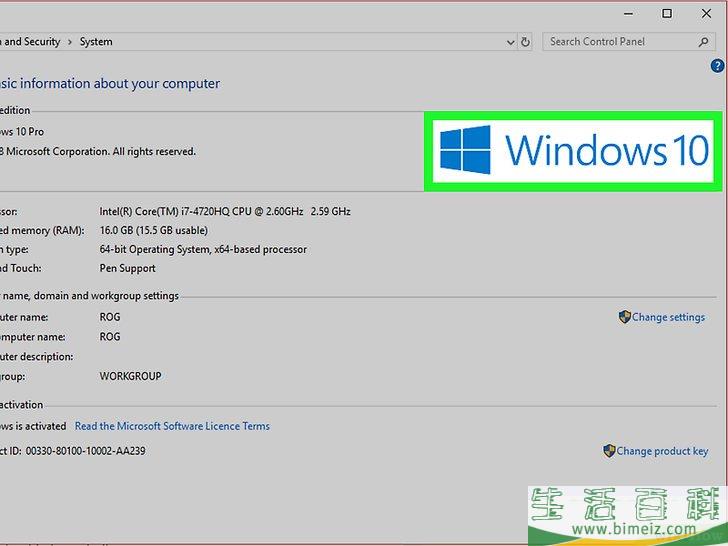Open the Change settings link
This screenshot has height=546, width=728.
click(x=668, y=317)
